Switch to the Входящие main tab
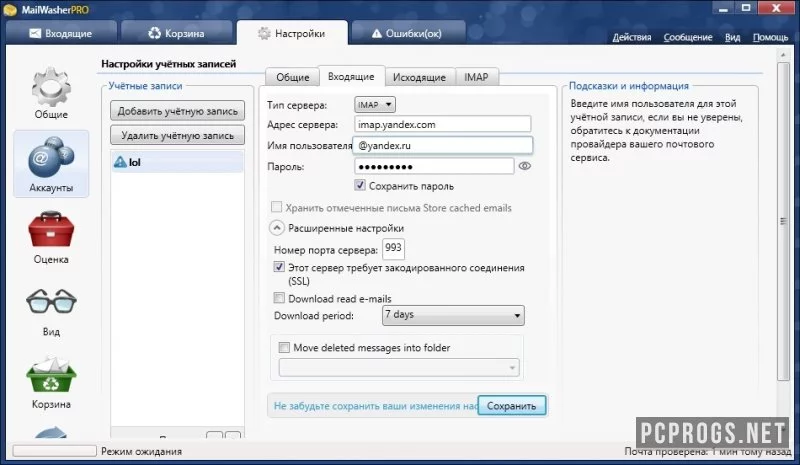The width and height of the screenshot is (800, 465). click(x=61, y=33)
